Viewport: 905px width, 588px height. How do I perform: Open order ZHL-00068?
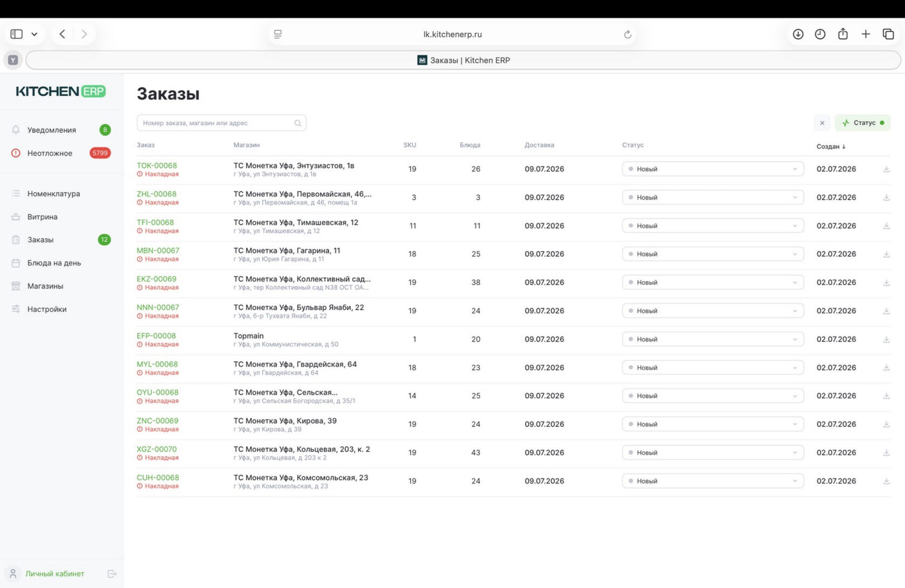coord(157,194)
